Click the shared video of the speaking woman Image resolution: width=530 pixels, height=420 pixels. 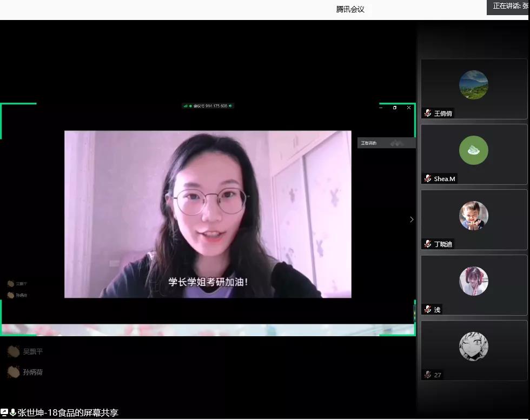click(208, 214)
